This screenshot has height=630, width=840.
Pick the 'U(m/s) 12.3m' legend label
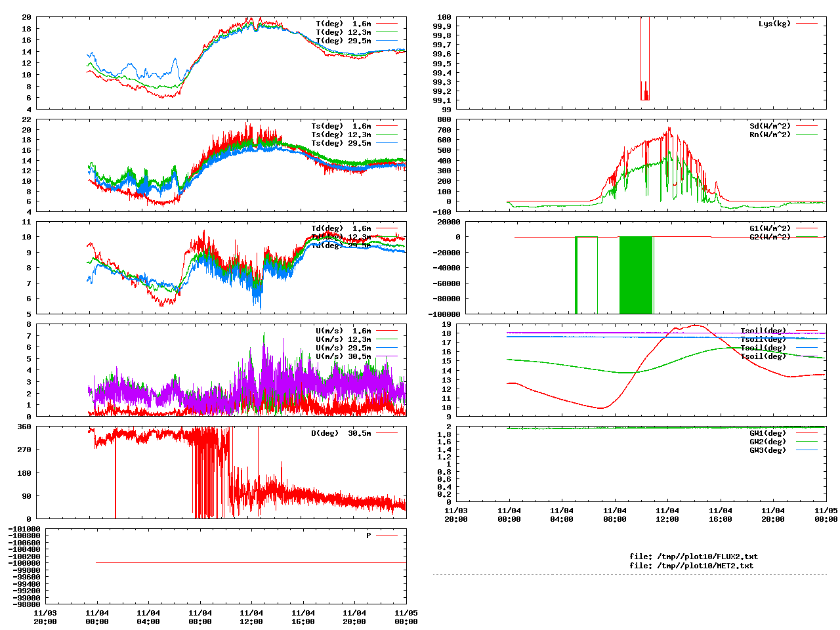(343, 339)
